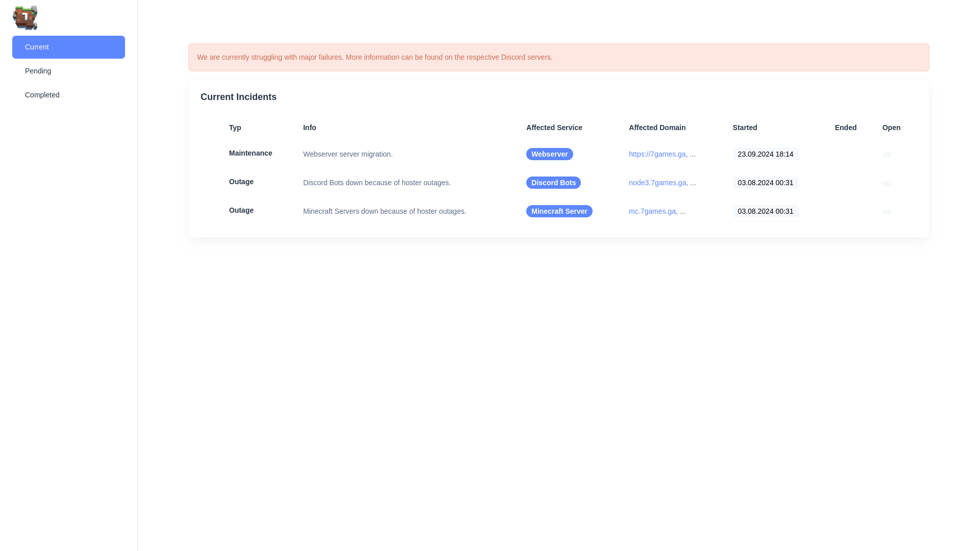
Task: Click the Webserver service badge
Action: click(549, 154)
